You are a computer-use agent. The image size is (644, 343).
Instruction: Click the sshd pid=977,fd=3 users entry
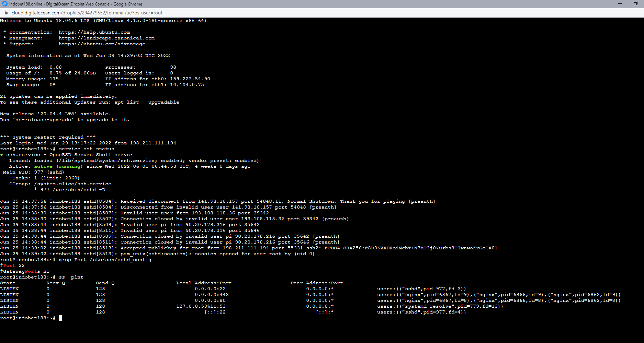(421, 289)
